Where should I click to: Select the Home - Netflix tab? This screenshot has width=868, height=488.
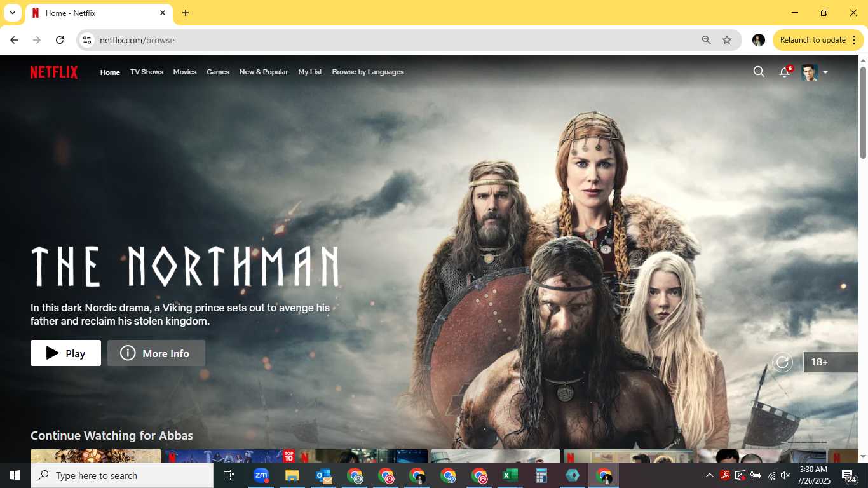pos(98,13)
